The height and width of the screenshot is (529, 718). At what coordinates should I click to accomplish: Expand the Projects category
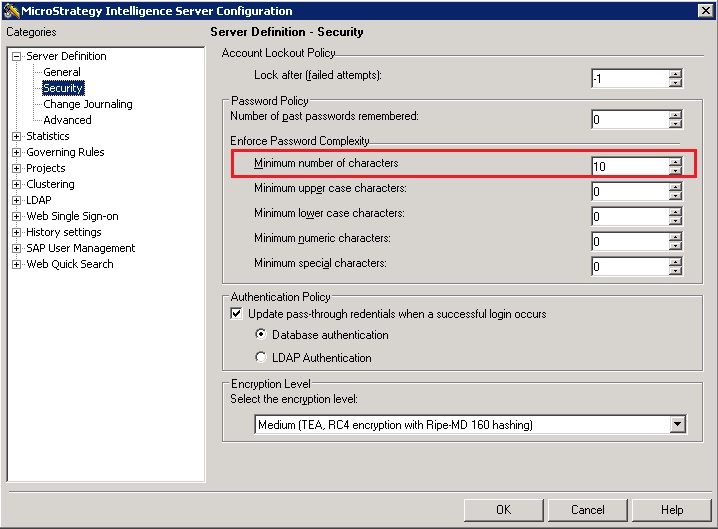[16, 169]
